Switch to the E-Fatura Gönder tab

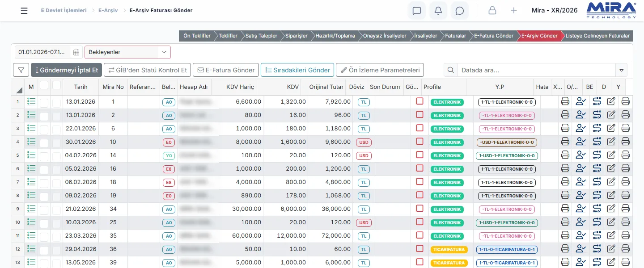pyautogui.click(x=494, y=36)
